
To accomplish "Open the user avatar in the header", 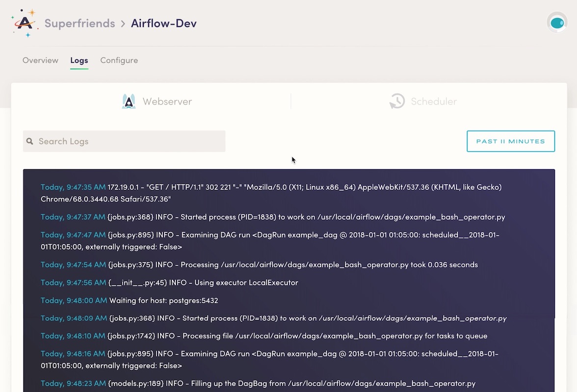I will pos(557,23).
